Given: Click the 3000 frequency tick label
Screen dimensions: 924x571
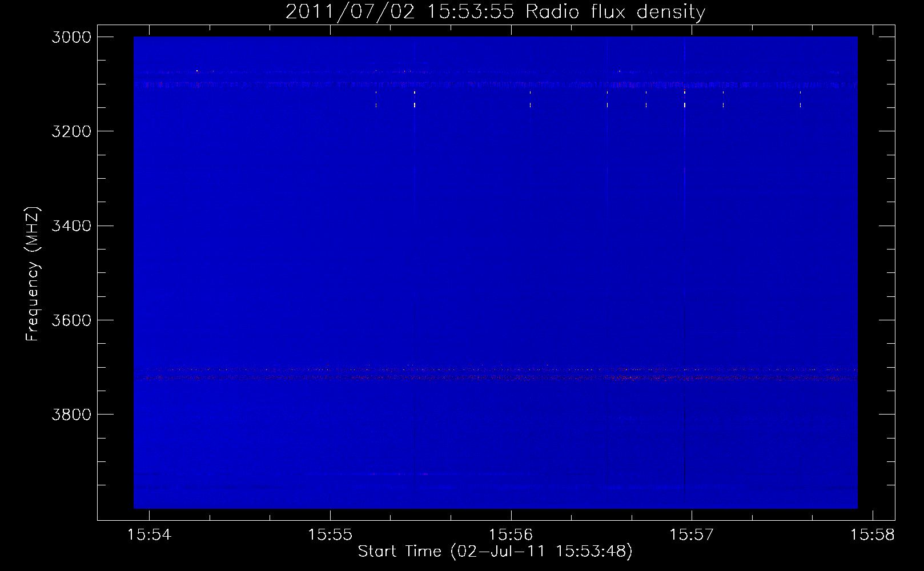Looking at the screenshot, I should coord(71,37).
